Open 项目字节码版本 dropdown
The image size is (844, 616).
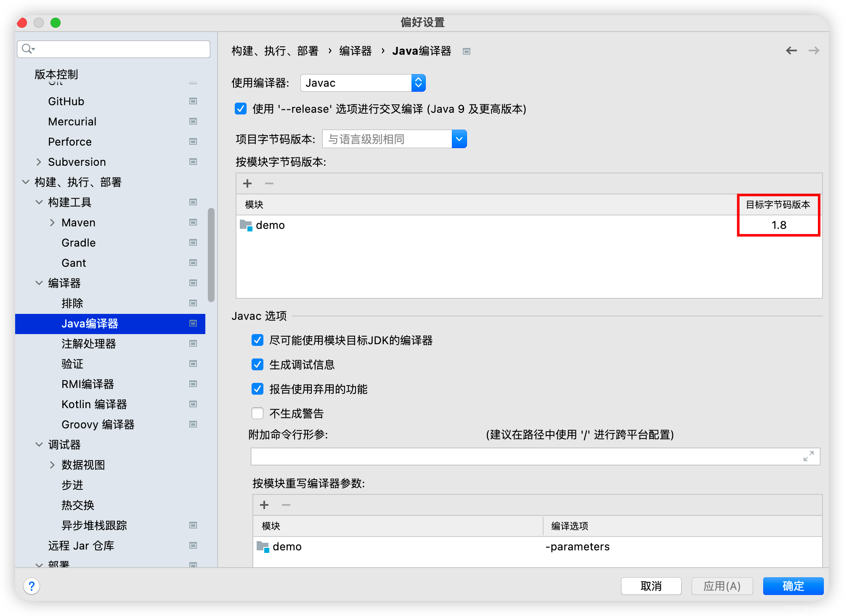coord(459,139)
